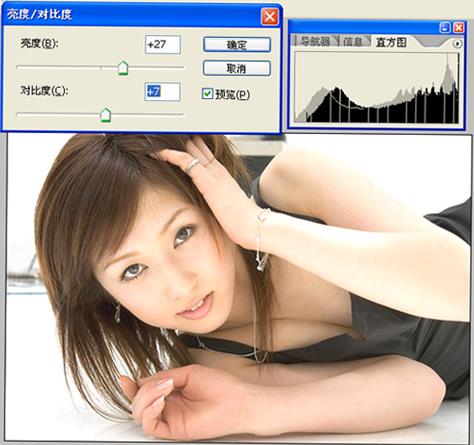The height and width of the screenshot is (445, 474).
Task: Click the 对比度(C) label text
Action: click(44, 90)
